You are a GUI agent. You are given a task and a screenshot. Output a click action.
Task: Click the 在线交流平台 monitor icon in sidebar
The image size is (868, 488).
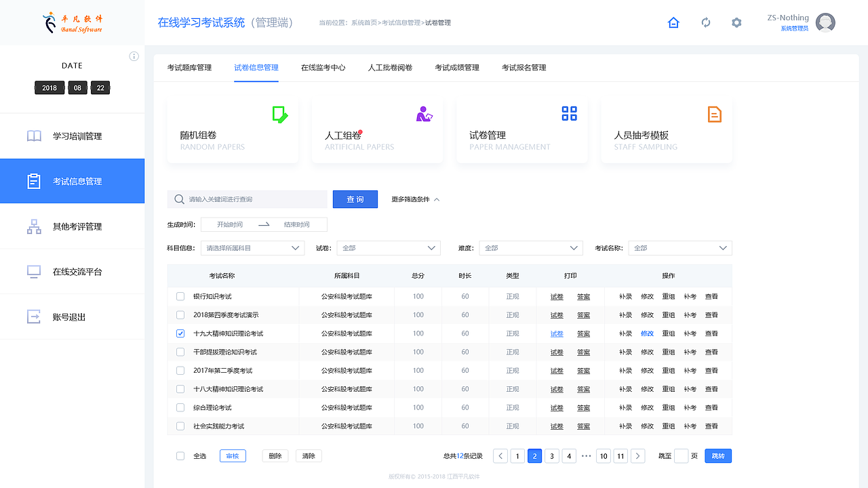(x=34, y=271)
